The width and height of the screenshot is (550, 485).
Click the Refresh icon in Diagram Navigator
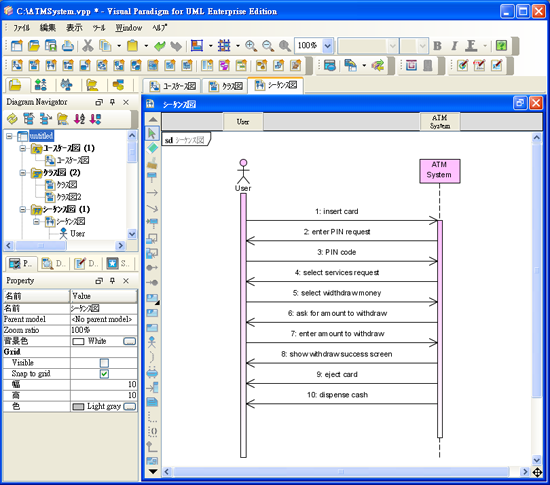(12, 119)
